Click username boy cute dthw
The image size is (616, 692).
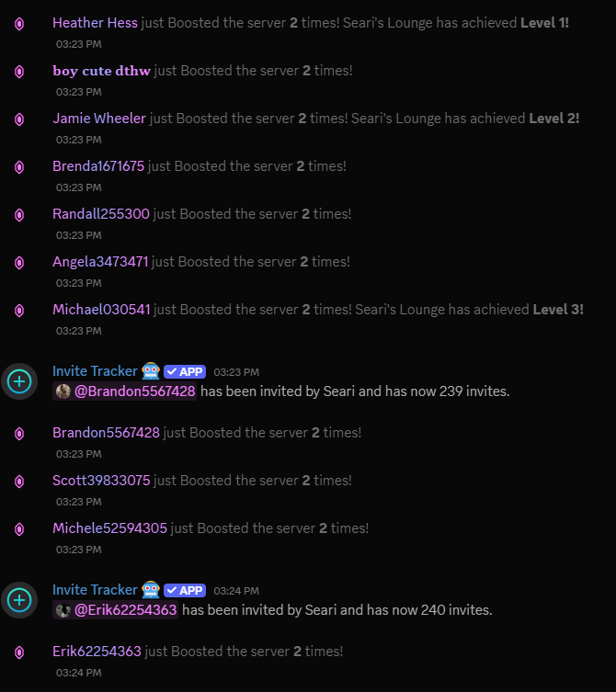point(101,70)
